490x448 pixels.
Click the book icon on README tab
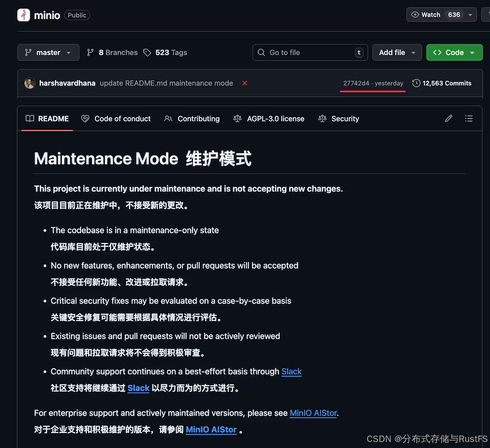coord(30,118)
